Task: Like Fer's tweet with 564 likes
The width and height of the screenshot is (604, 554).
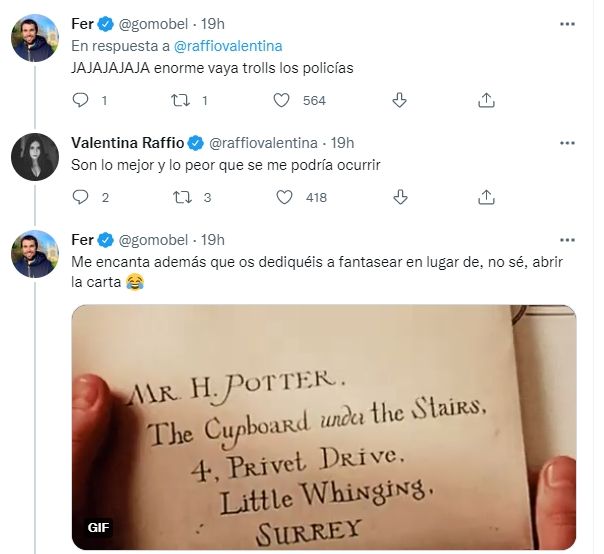Action: 282,100
